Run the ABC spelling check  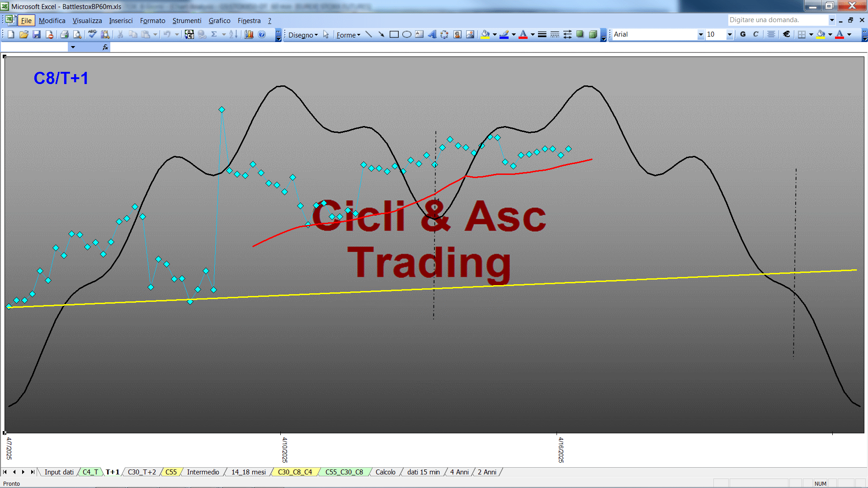(x=92, y=34)
